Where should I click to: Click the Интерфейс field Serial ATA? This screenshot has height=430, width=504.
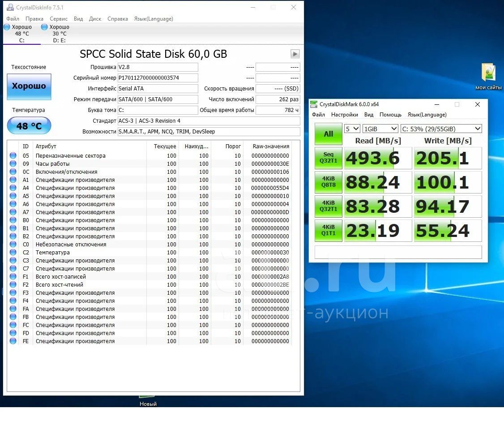pyautogui.click(x=158, y=88)
